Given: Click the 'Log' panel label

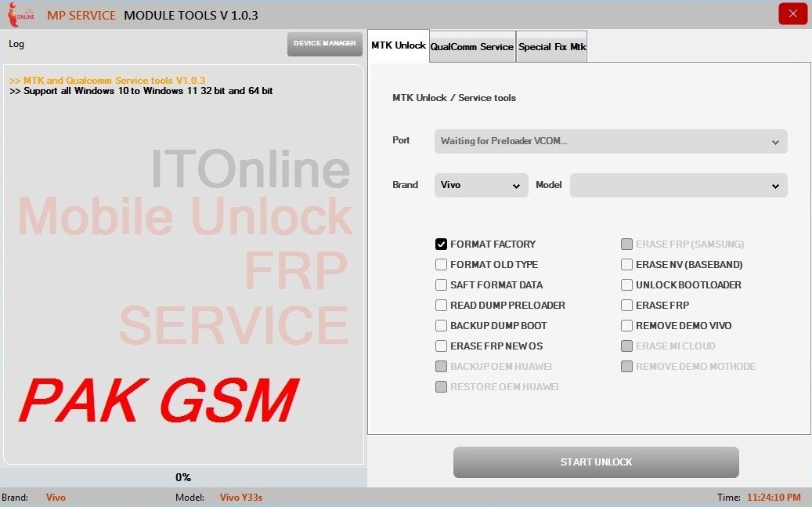Looking at the screenshot, I should point(16,44).
